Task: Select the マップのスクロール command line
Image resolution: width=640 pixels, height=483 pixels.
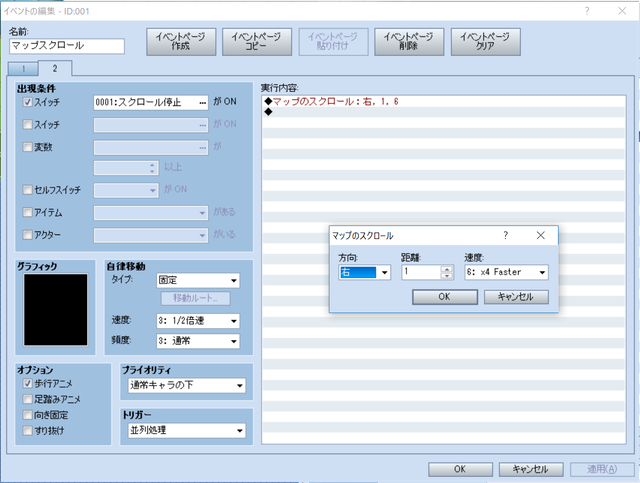Action: (x=444, y=101)
